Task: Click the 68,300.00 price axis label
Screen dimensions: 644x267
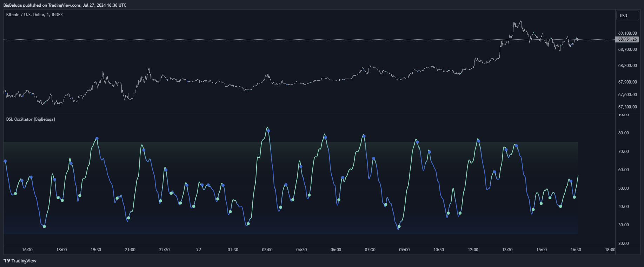Action: click(628, 66)
